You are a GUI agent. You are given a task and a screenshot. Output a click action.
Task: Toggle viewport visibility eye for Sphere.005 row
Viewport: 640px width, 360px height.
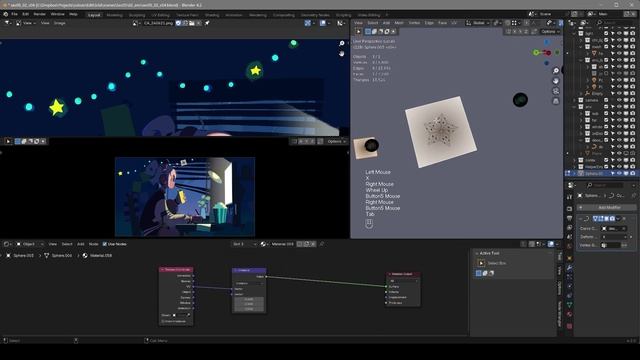(619, 173)
